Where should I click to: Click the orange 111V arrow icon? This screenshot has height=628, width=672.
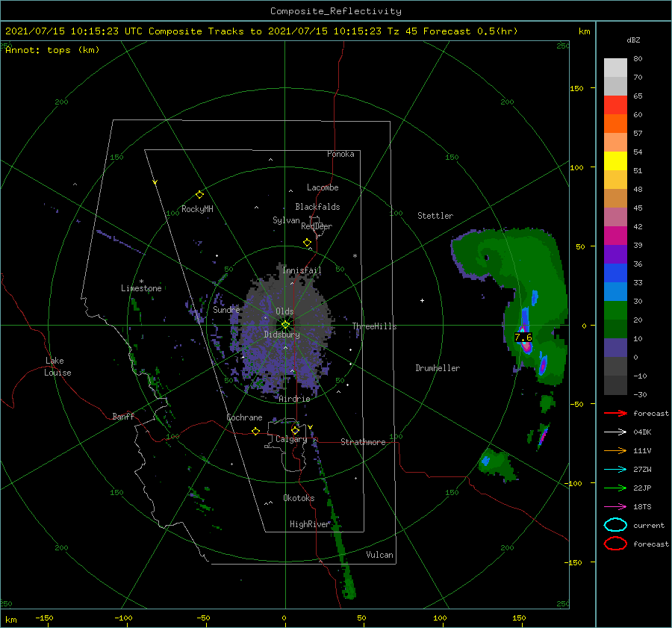click(615, 450)
